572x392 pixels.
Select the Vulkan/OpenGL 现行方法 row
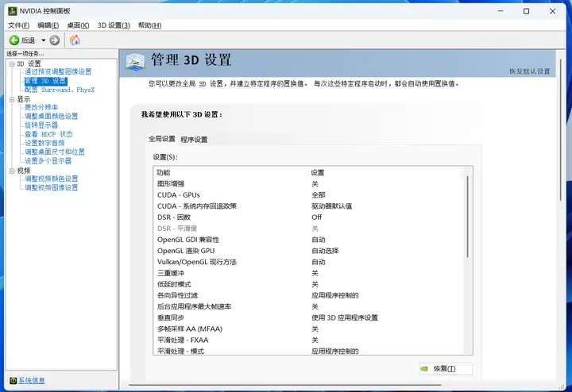308,262
